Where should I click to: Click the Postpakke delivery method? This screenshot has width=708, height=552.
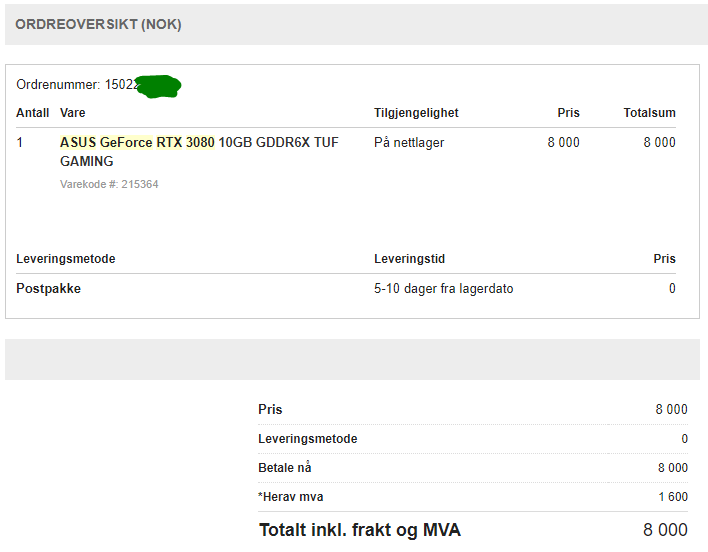(49, 288)
